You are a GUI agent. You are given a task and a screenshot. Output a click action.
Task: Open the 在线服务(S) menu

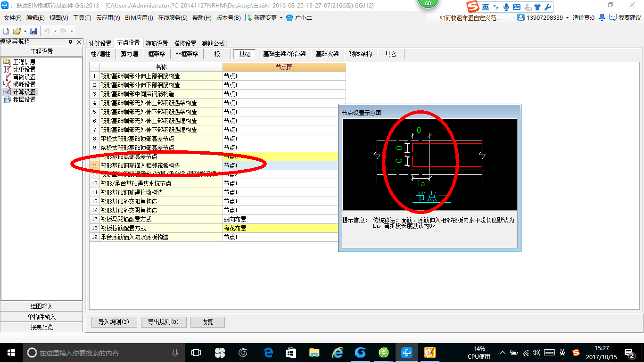pyautogui.click(x=172, y=18)
